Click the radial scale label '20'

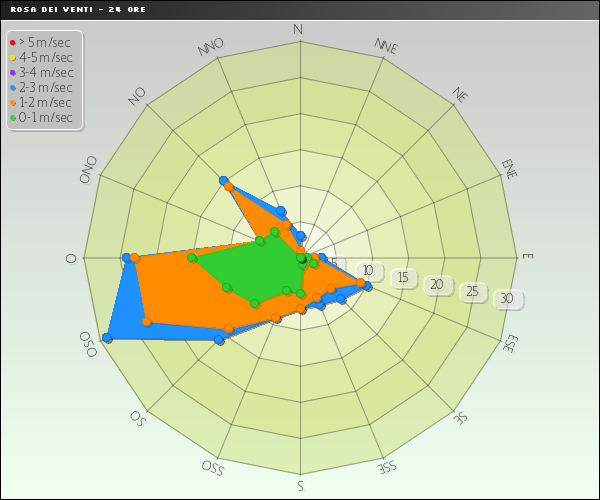point(437,285)
